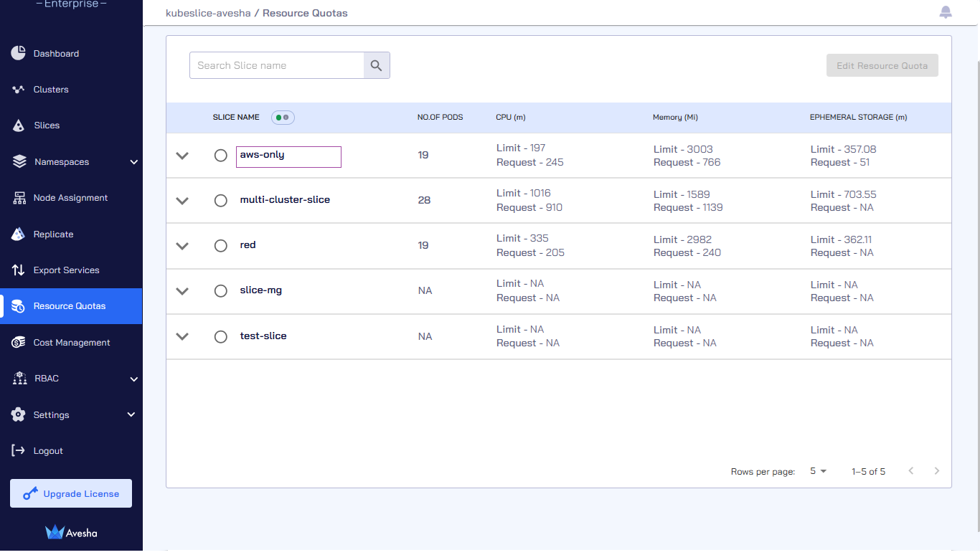
Task: Expand the multi-cluster-slice row chevron
Action: tap(182, 201)
